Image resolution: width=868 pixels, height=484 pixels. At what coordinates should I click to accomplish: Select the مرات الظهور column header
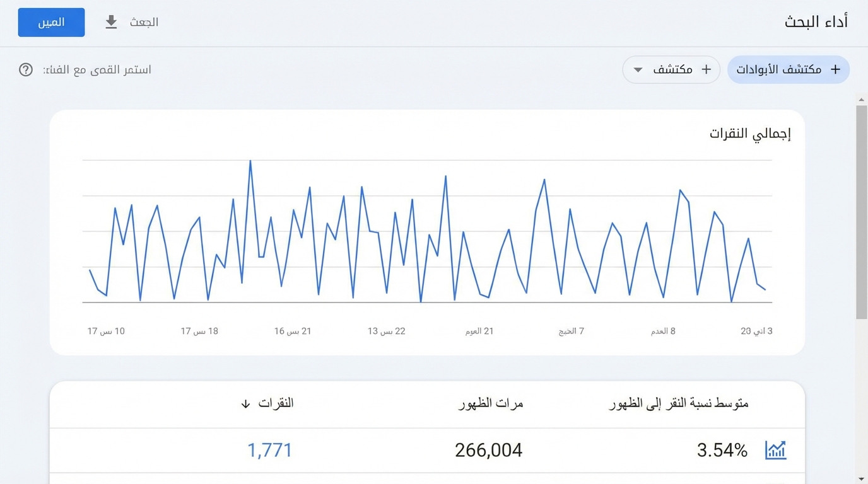(490, 403)
